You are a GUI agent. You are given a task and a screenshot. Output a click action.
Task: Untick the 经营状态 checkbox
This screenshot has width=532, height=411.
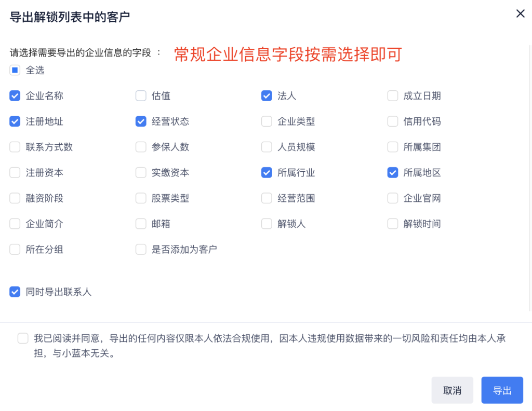click(141, 121)
